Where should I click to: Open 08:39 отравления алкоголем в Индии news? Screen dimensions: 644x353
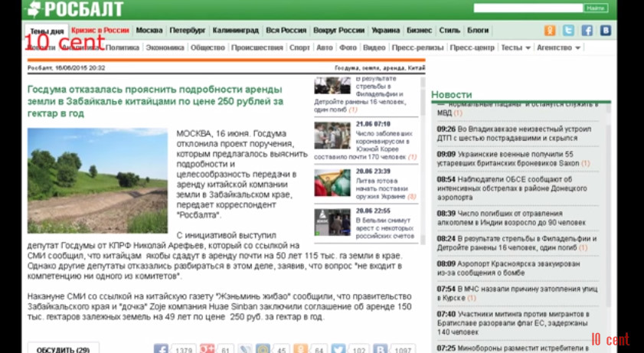point(512,218)
